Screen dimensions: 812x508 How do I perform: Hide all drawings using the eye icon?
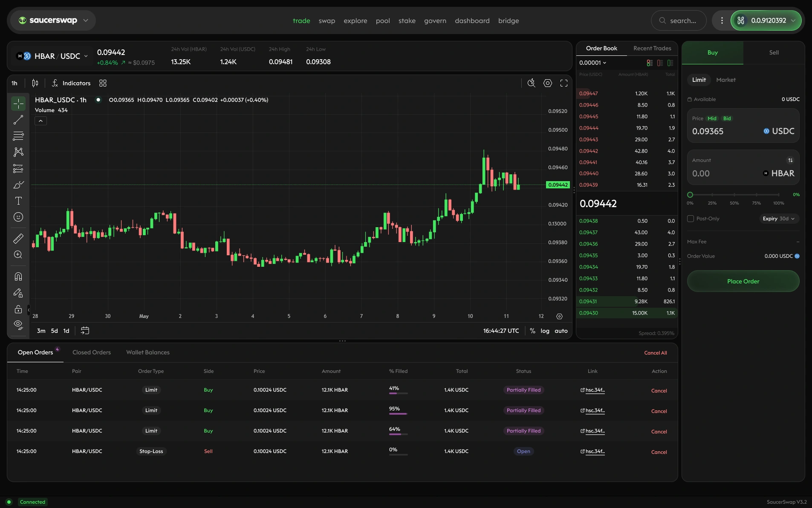click(x=18, y=325)
